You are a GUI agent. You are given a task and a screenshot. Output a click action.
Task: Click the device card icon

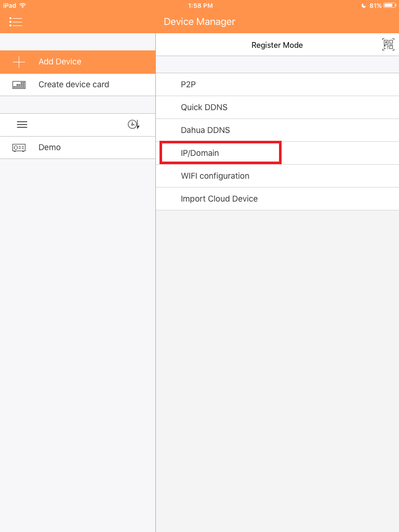coord(19,85)
